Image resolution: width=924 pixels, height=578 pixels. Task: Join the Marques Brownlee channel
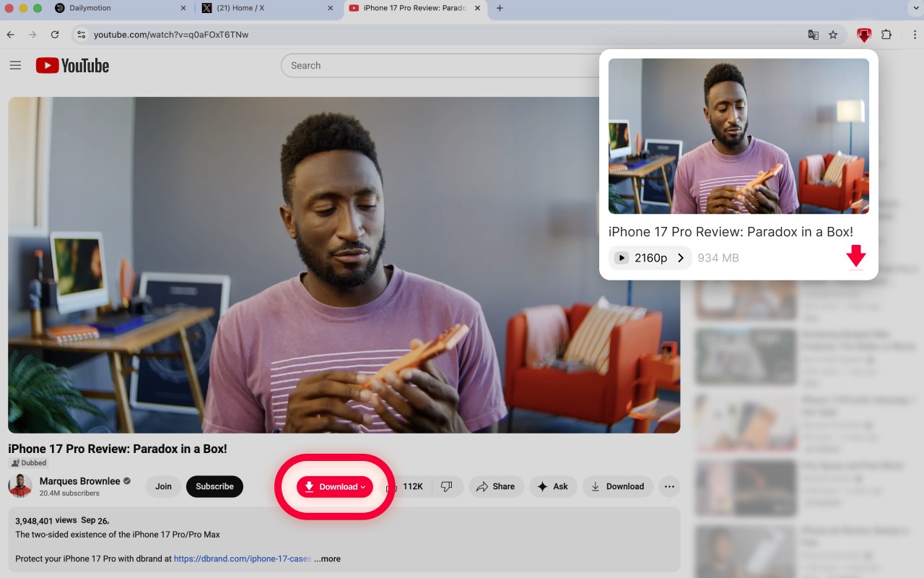click(164, 487)
